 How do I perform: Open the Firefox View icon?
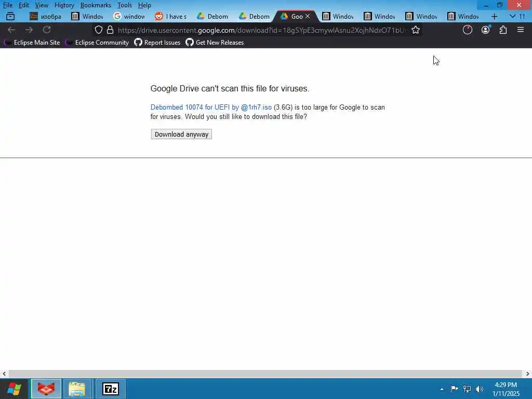click(x=10, y=16)
